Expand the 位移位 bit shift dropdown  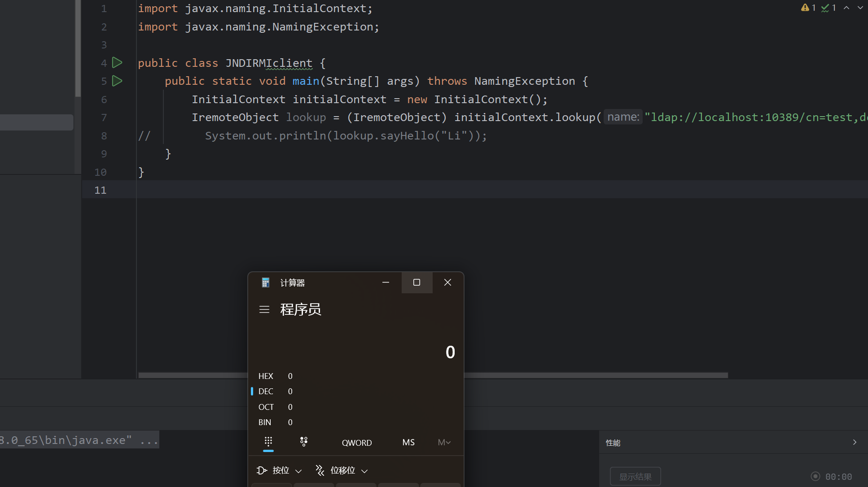(x=342, y=470)
